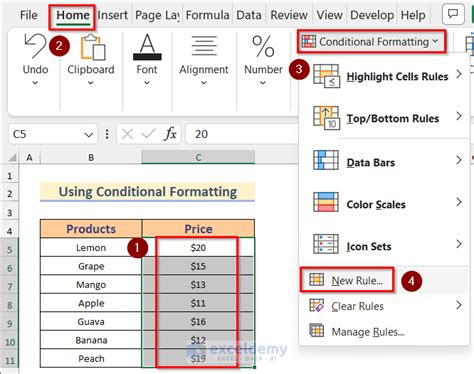
Task: Expand Data Bars submenu arrow
Action: point(459,160)
